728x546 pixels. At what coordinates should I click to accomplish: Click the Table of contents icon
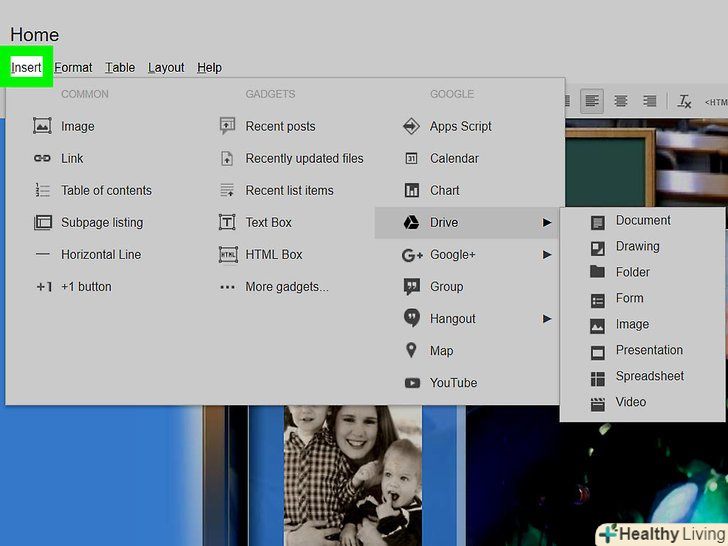pyautogui.click(x=42, y=191)
